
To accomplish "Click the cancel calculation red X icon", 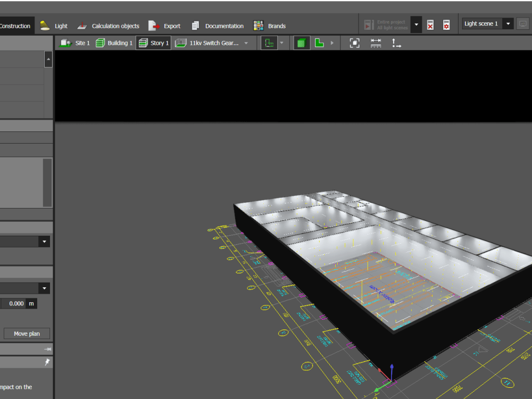I will pyautogui.click(x=430, y=24).
